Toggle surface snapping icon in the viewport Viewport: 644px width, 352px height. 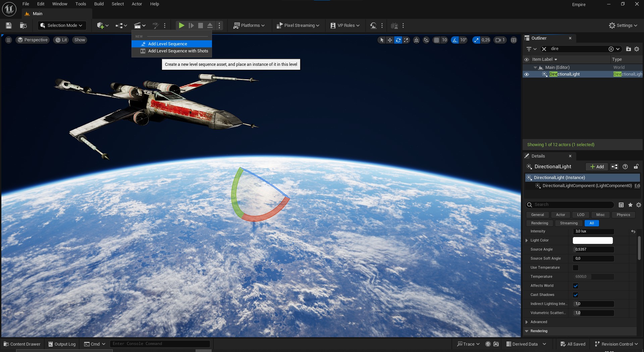pyautogui.click(x=426, y=40)
